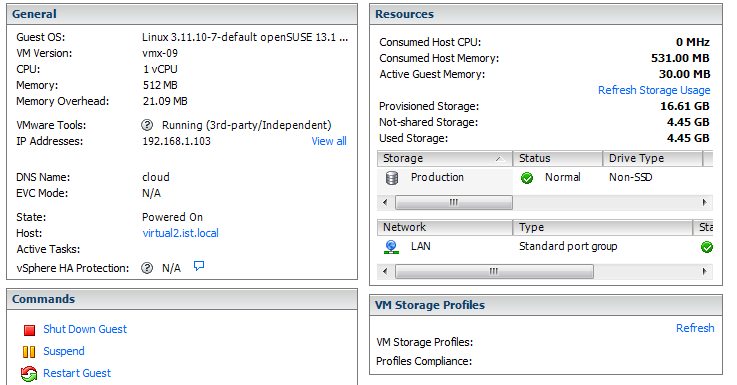Click the Restart Guest link
Image resolution: width=737 pixels, height=385 pixels.
(77, 373)
